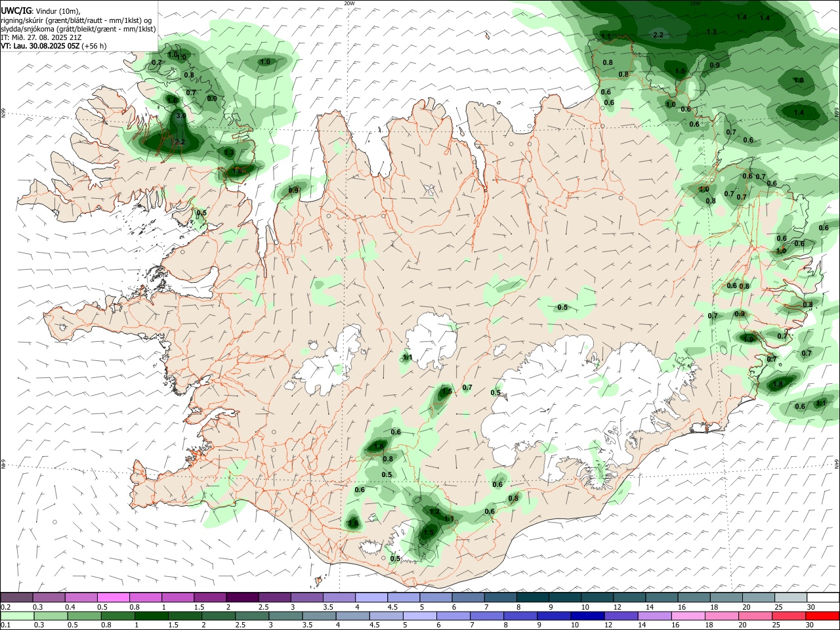This screenshot has width=840, height=630.
Task: Click the 15W longitude label
Action: point(695,3)
